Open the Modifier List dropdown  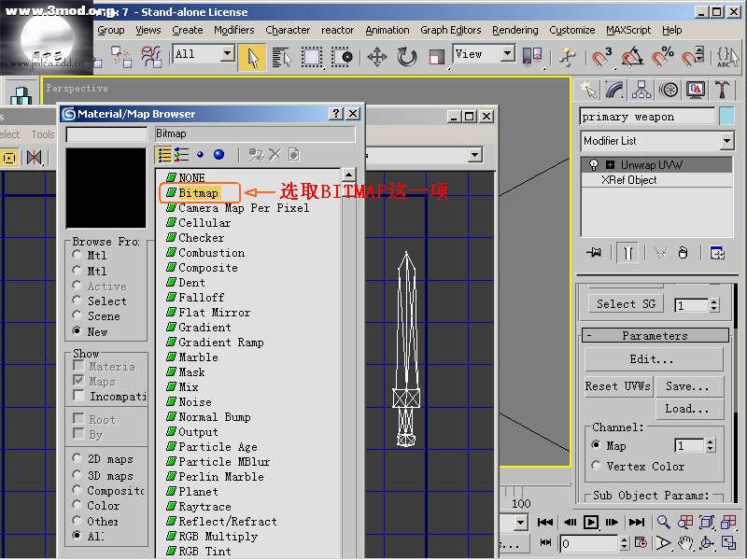tap(726, 141)
